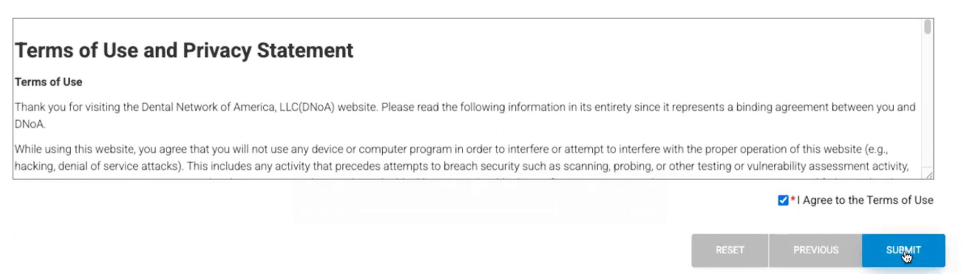This screenshot has width=980, height=274.
Task: Click the "I Agree to the Terms of Use" label
Action: coord(865,200)
